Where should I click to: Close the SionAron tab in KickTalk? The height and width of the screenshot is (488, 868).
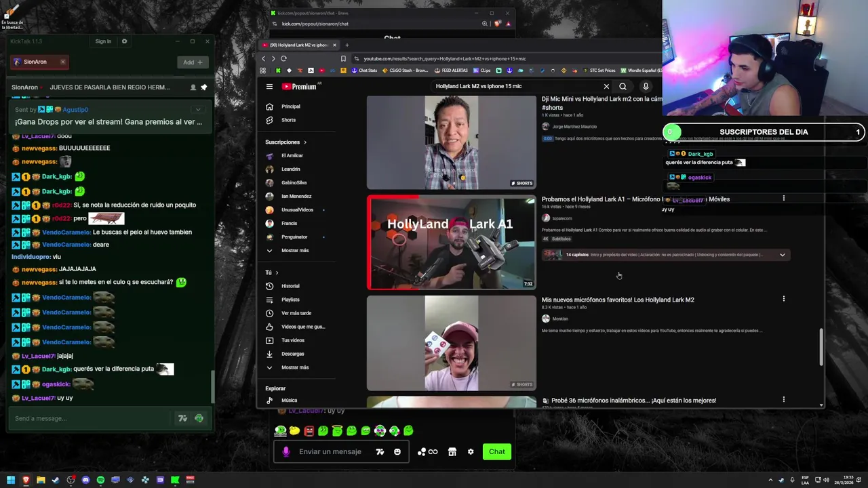pyautogui.click(x=62, y=62)
